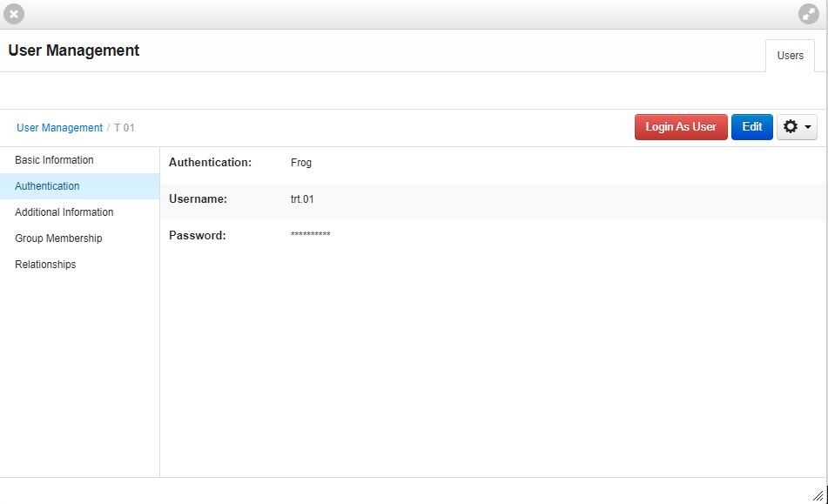This screenshot has width=828, height=504.
Task: Click the Login As User button
Action: click(681, 127)
